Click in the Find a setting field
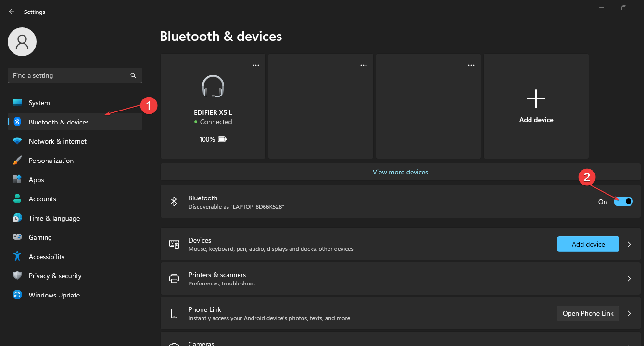This screenshot has height=346, width=644. (75, 75)
